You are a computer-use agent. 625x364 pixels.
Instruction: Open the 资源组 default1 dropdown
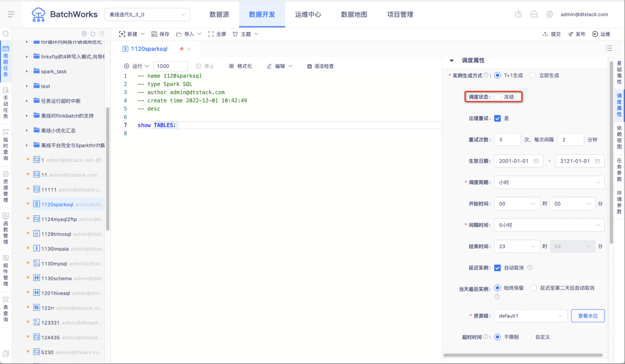click(x=531, y=315)
